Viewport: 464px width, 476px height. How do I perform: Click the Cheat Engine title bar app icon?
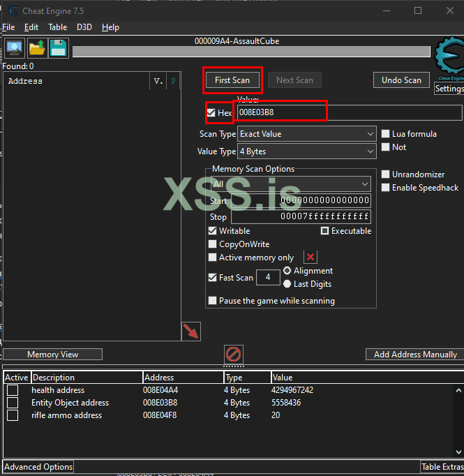tap(13, 11)
